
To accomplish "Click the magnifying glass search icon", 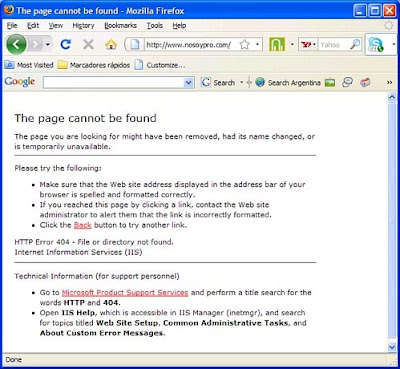I will pyautogui.click(x=355, y=44).
